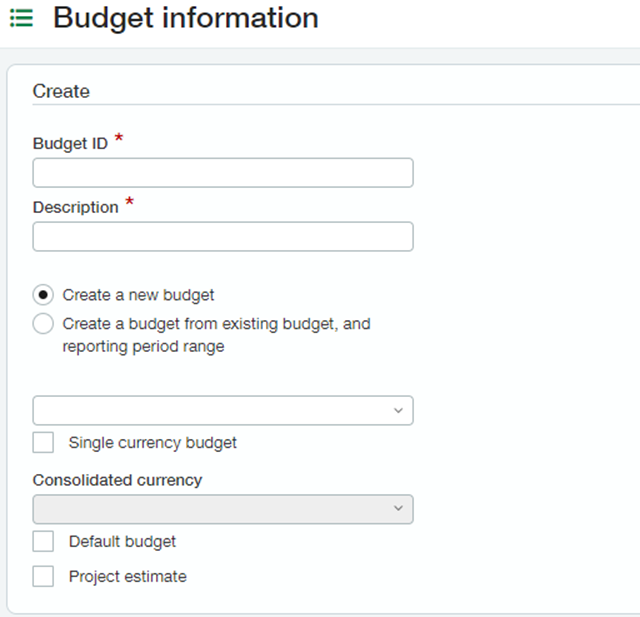Click the Create section header
The height and width of the screenshot is (617, 640).
coord(61,91)
